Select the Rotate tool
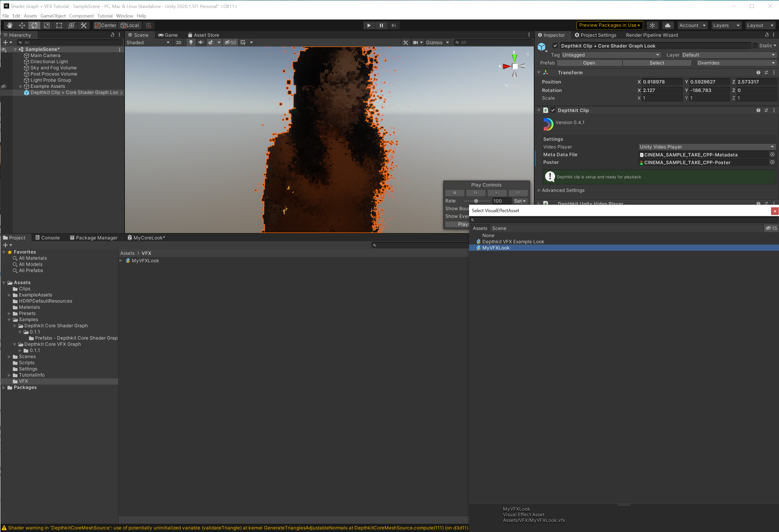 (34, 25)
